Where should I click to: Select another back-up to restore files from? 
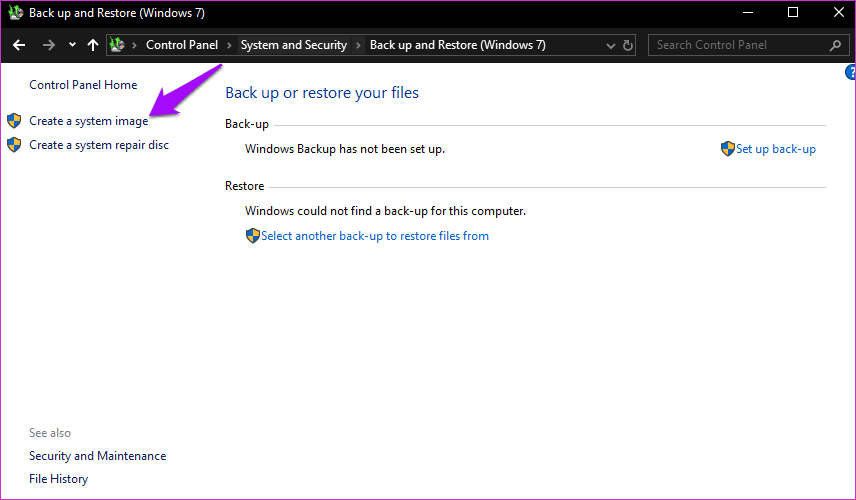click(374, 236)
